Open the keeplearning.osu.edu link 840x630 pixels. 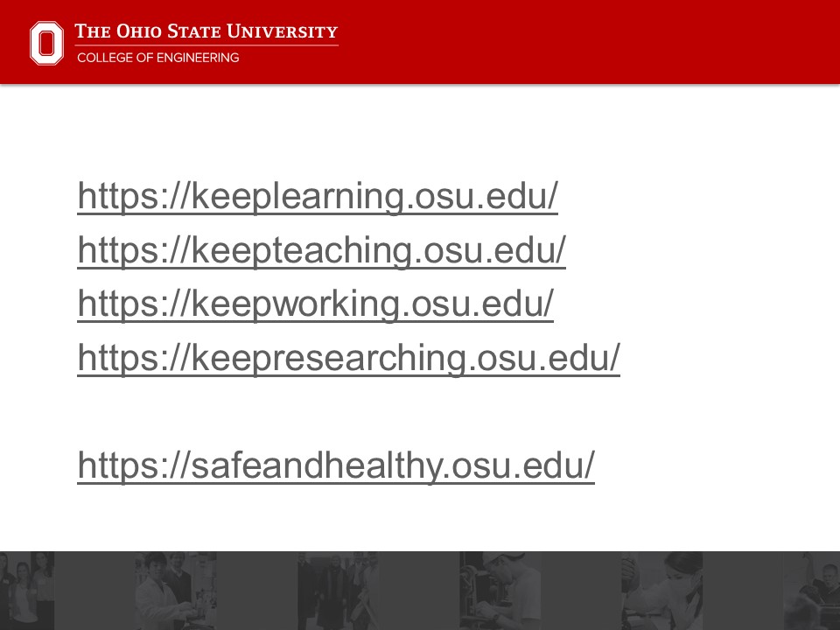coord(318,197)
